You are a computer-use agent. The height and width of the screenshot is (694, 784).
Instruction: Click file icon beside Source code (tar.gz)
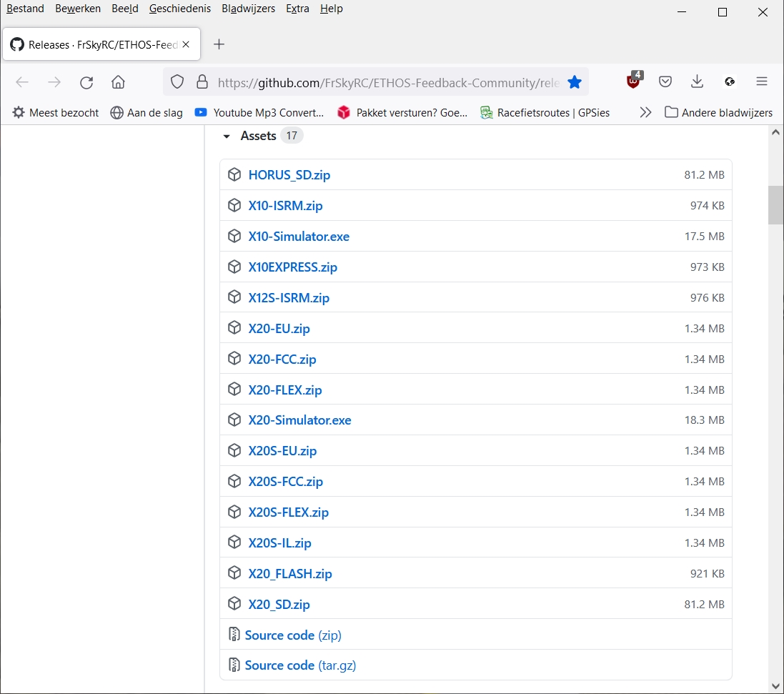(234, 665)
